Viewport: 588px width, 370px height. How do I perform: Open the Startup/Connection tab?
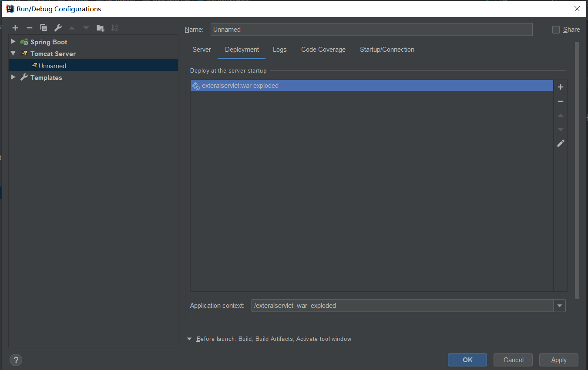pos(387,50)
